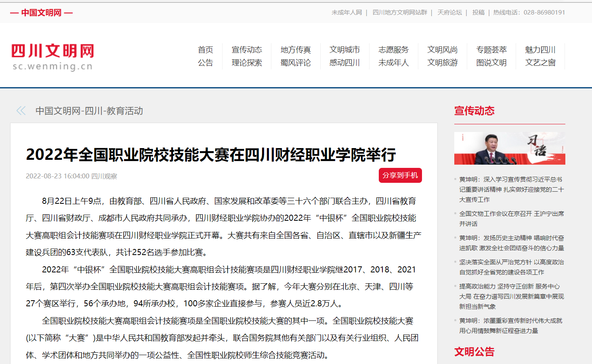Open the 首页 navigation item

pos(206,50)
